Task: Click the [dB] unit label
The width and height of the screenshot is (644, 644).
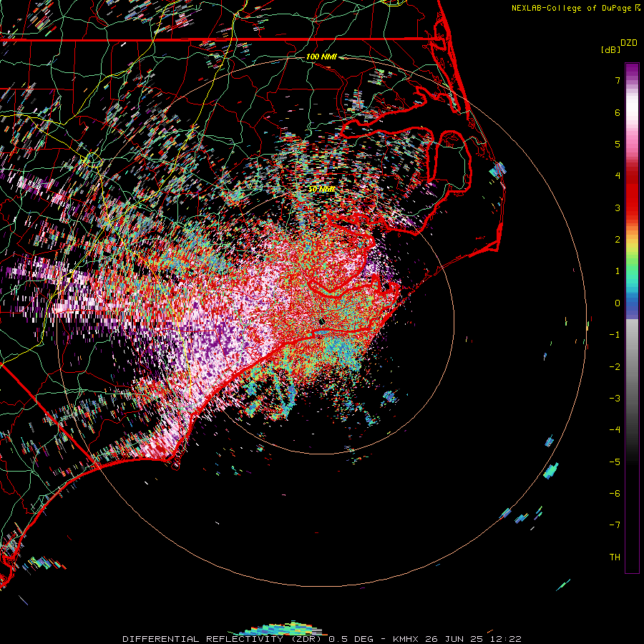Action: (610, 49)
